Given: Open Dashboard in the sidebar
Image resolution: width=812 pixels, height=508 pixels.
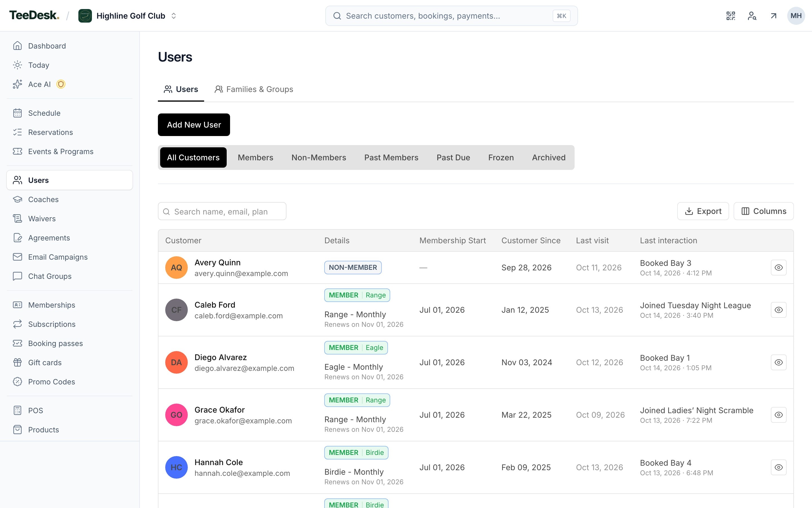Looking at the screenshot, I should (x=69, y=46).
